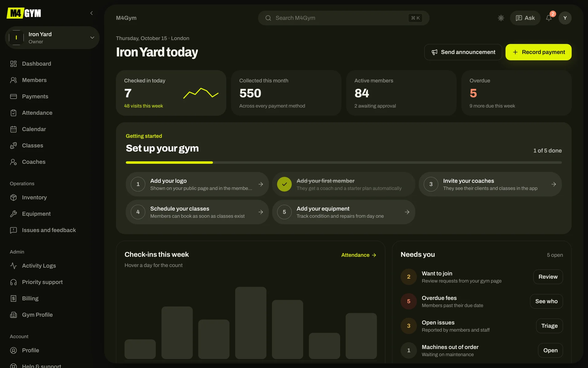588x368 pixels.
Task: Select the Equipment label in the sidebar
Action: coord(36,214)
